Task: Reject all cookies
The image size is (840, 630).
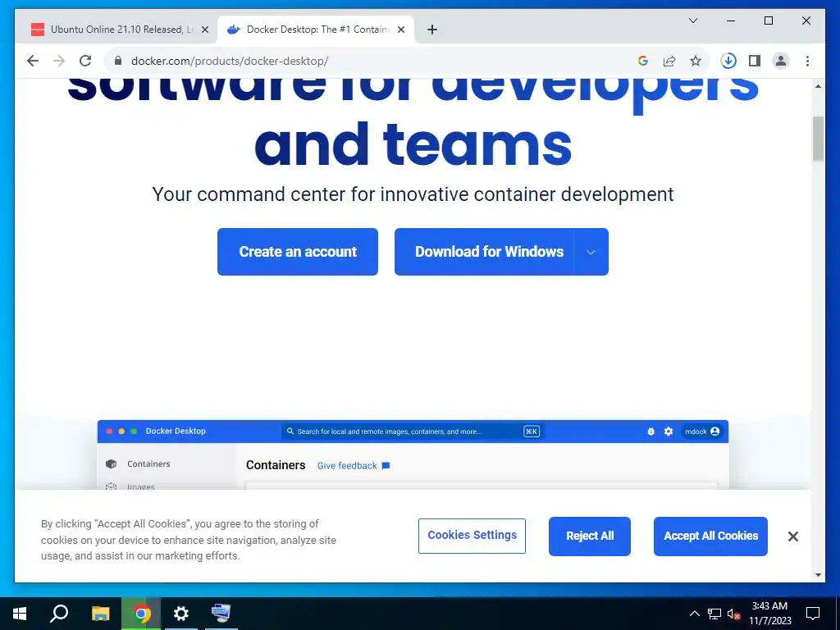Action: pyautogui.click(x=589, y=536)
